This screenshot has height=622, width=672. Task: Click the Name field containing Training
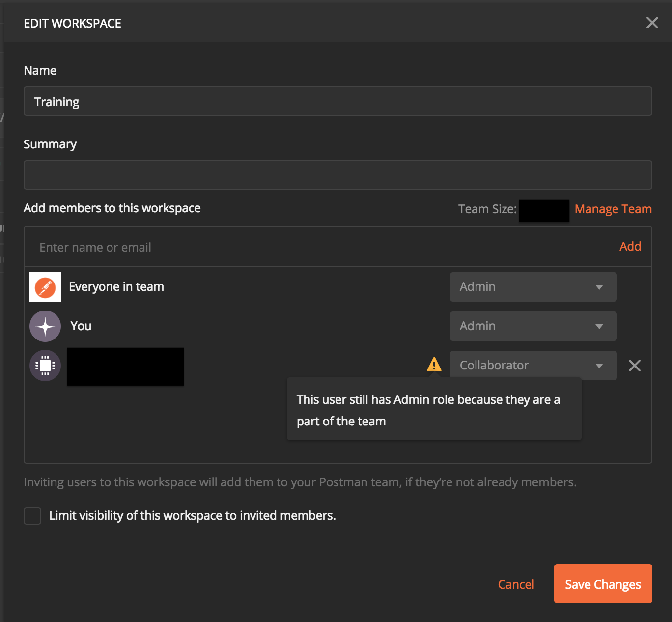[337, 101]
